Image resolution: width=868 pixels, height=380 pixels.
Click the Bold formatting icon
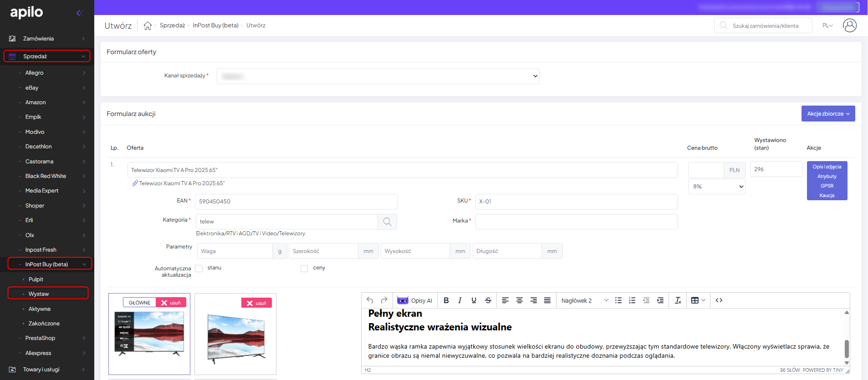pyautogui.click(x=446, y=300)
